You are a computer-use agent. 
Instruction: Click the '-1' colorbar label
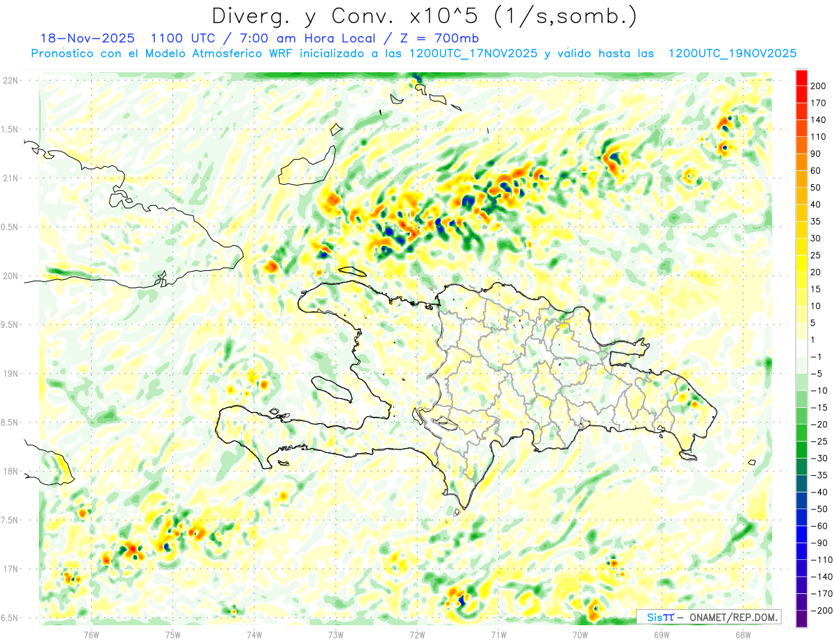816,357
